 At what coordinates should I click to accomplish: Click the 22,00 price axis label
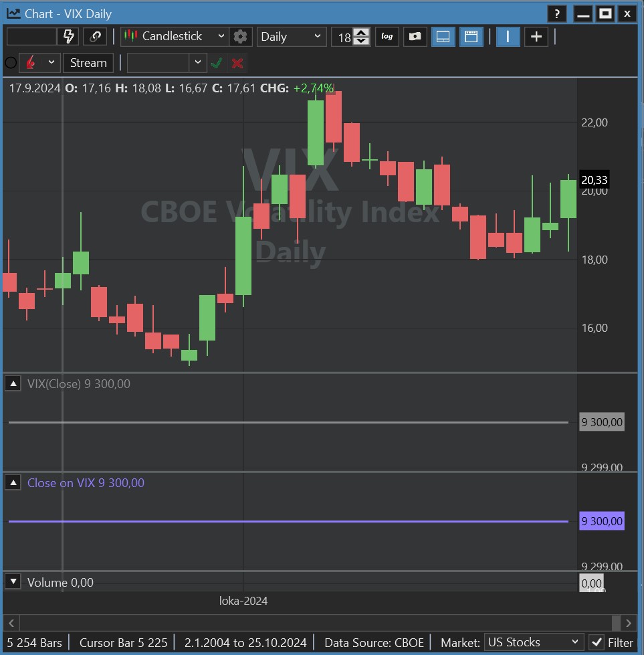click(595, 122)
